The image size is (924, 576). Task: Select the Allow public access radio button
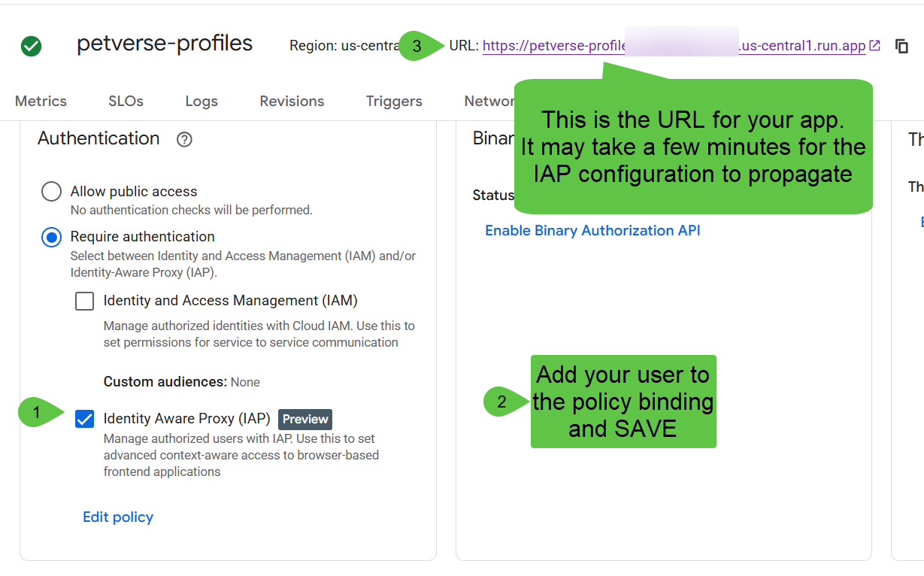click(x=51, y=191)
